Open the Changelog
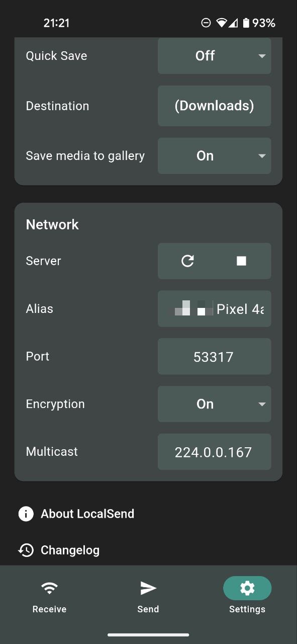This screenshot has width=297, height=644. 70,550
